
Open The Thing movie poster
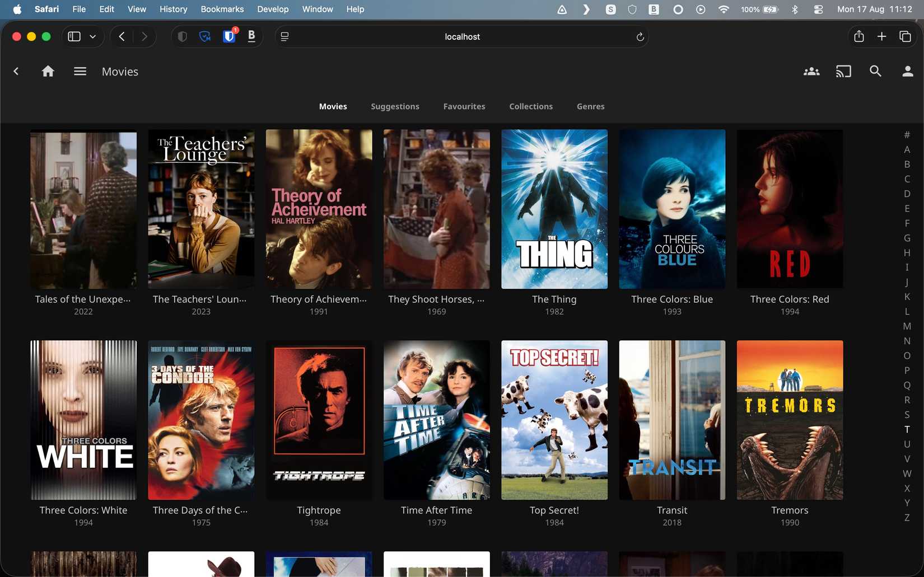point(554,209)
